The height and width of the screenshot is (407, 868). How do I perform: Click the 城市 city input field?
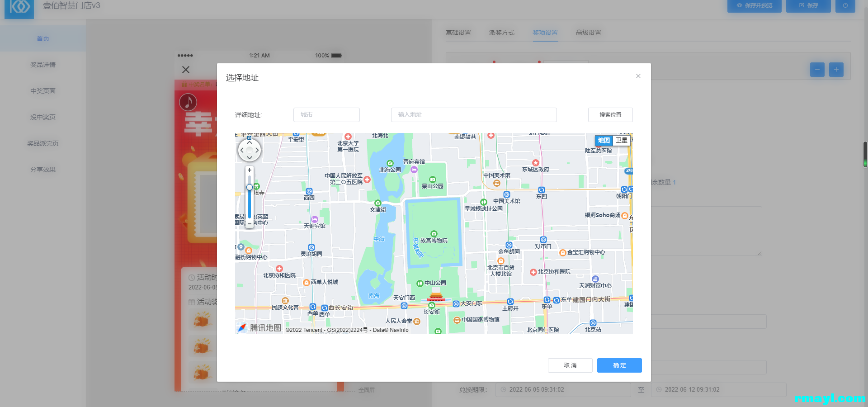[326, 115]
